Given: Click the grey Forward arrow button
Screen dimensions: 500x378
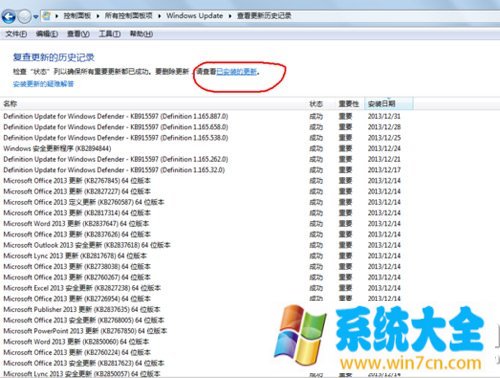Looking at the screenshot, I should coord(24,16).
